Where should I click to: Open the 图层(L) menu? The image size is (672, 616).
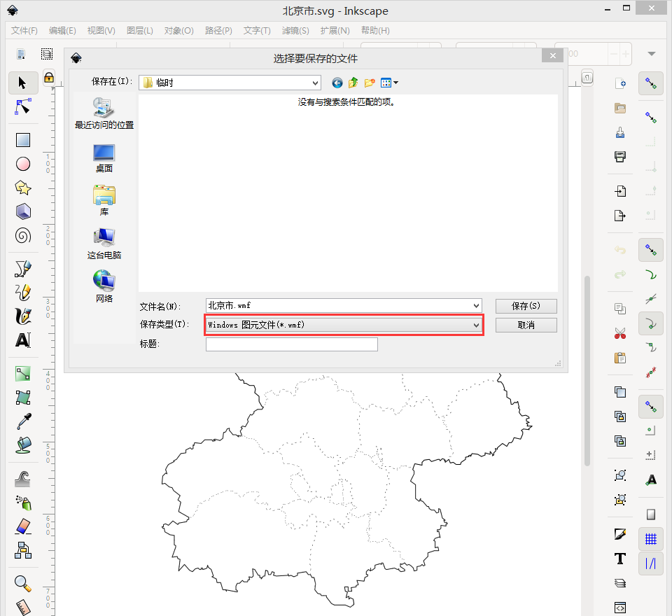(140, 30)
